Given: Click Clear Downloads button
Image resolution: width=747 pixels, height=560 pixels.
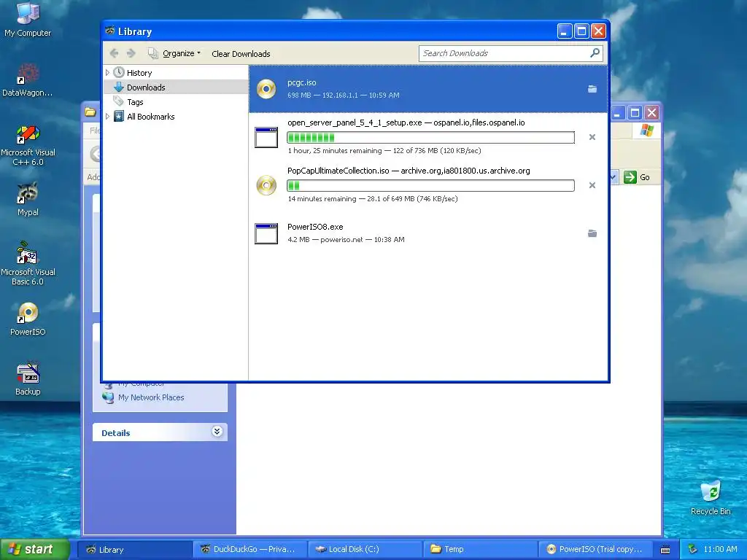Looking at the screenshot, I should tap(241, 54).
